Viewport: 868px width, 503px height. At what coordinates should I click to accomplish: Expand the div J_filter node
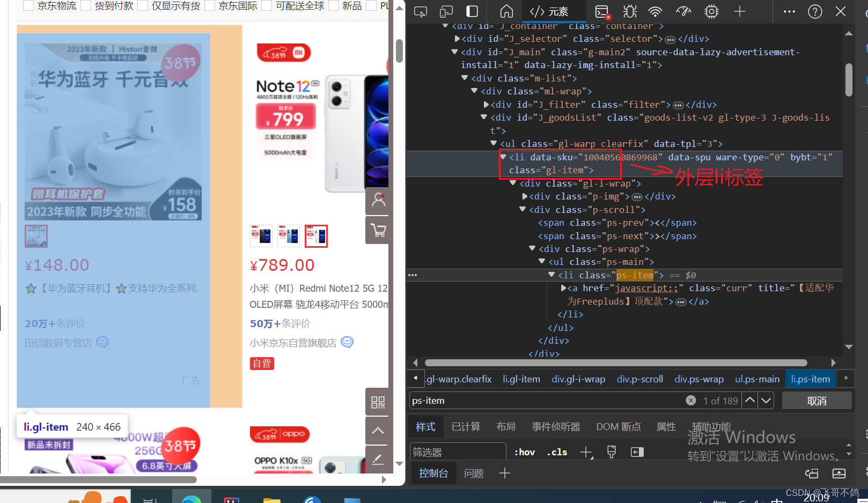click(486, 105)
